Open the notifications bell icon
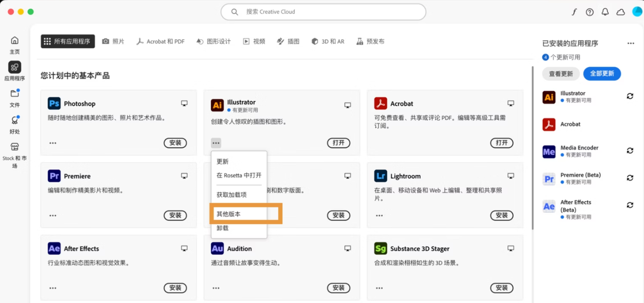Screen dimensions: 644x303 click(x=605, y=12)
